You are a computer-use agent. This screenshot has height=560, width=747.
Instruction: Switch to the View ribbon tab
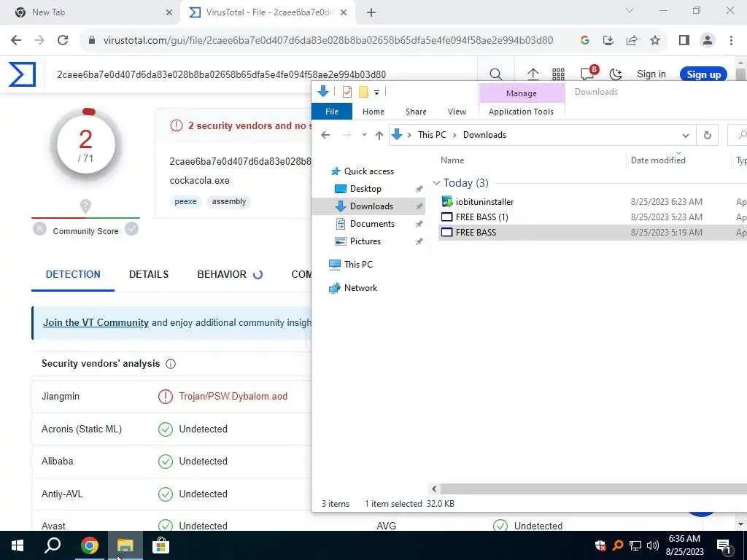coord(457,112)
